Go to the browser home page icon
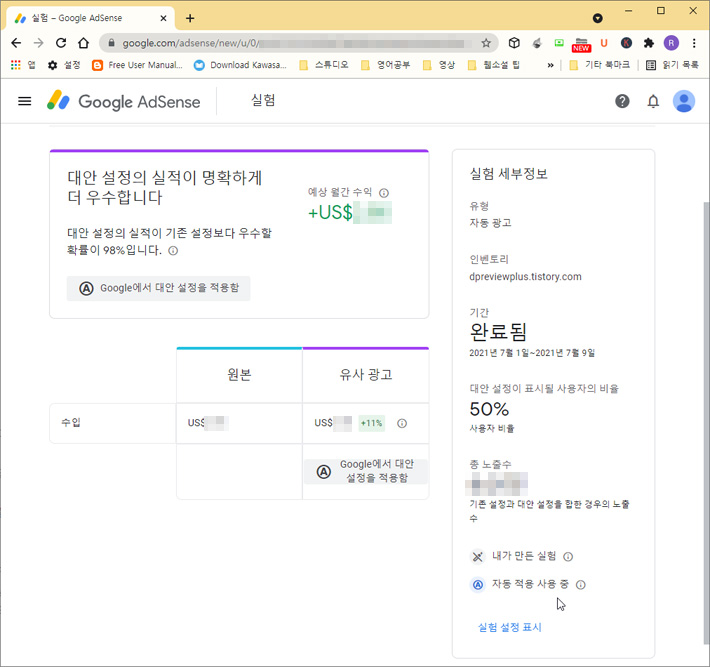This screenshot has width=710, height=667. point(83,43)
